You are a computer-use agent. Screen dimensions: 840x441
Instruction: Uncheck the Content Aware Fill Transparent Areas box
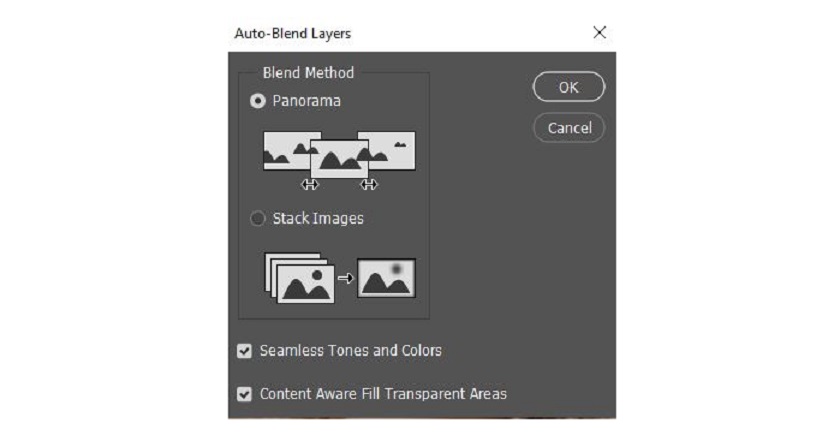tap(244, 394)
